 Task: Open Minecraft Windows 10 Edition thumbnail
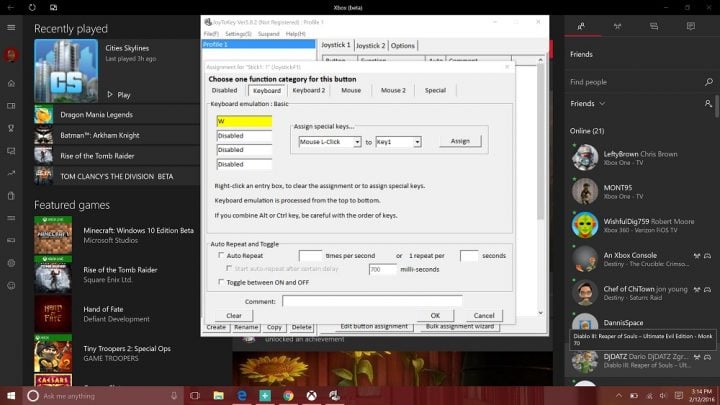[53, 235]
